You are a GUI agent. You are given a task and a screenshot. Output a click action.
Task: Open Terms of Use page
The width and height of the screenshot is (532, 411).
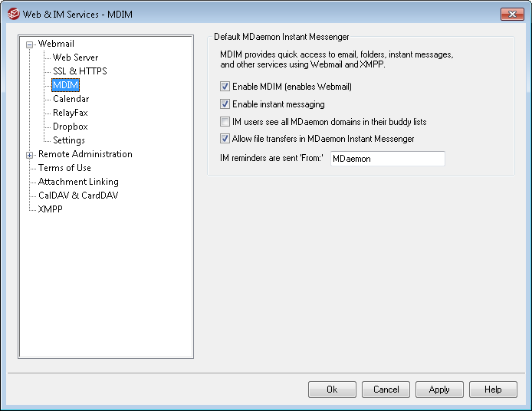click(64, 168)
